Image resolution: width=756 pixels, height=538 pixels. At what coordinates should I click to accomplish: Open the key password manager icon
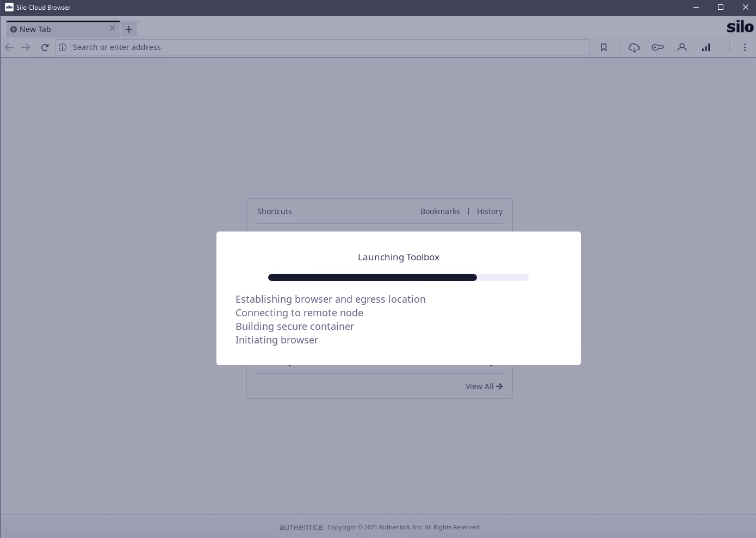pyautogui.click(x=658, y=47)
